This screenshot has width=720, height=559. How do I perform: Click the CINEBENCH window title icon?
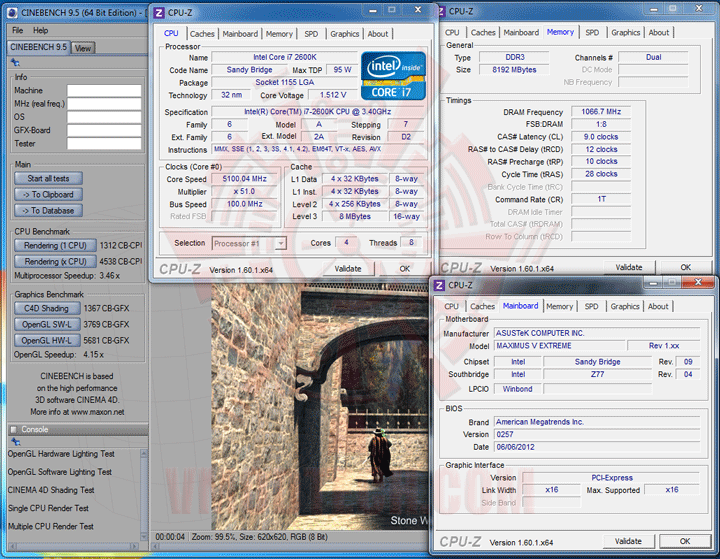tap(10, 12)
